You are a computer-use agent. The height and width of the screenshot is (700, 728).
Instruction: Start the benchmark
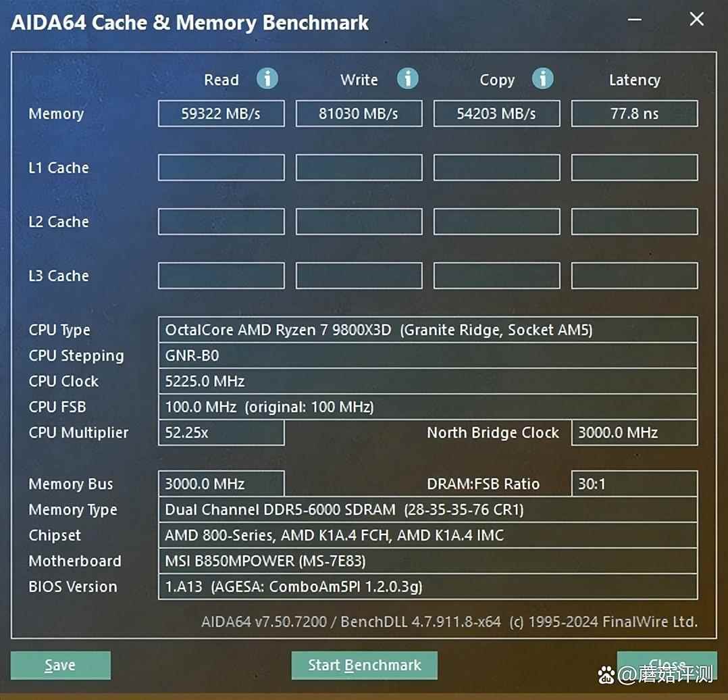pos(365,665)
